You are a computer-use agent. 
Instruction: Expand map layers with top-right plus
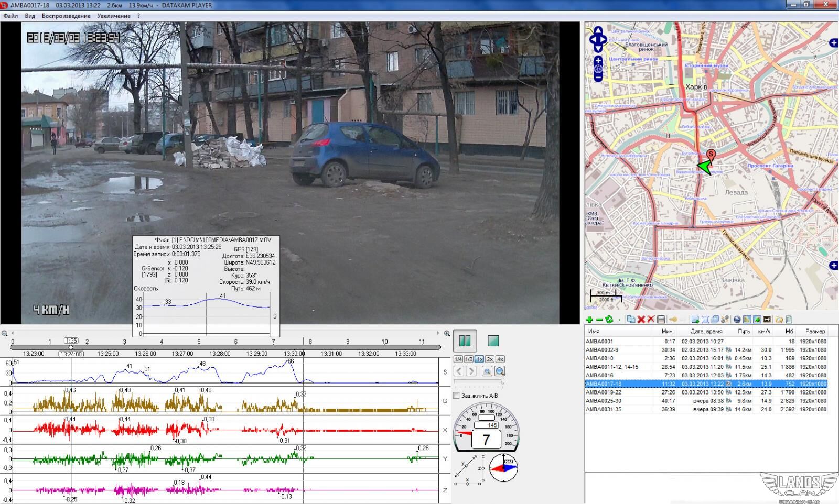(833, 43)
